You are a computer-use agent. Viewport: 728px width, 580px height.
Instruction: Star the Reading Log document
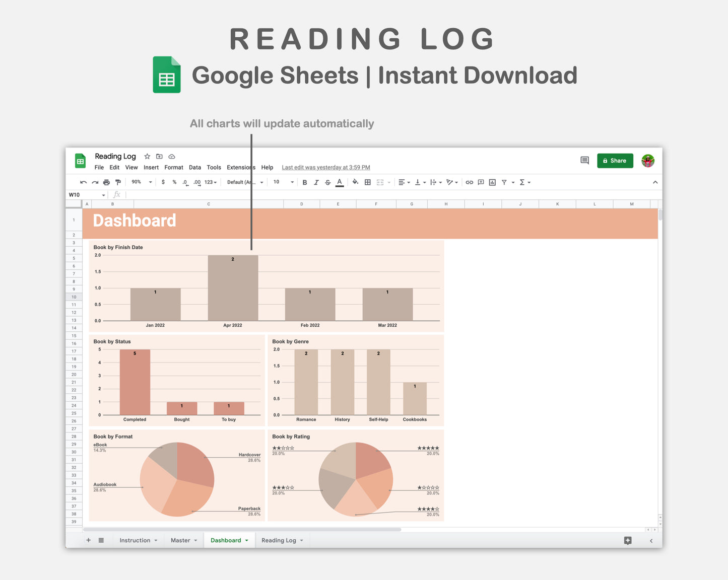tap(147, 156)
